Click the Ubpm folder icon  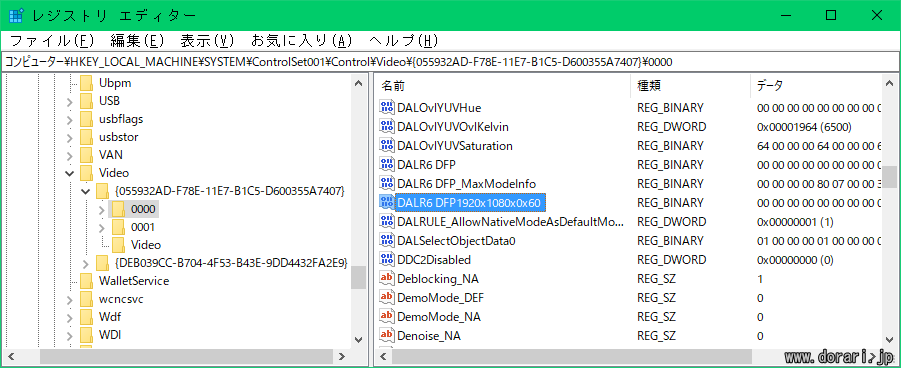point(86,83)
